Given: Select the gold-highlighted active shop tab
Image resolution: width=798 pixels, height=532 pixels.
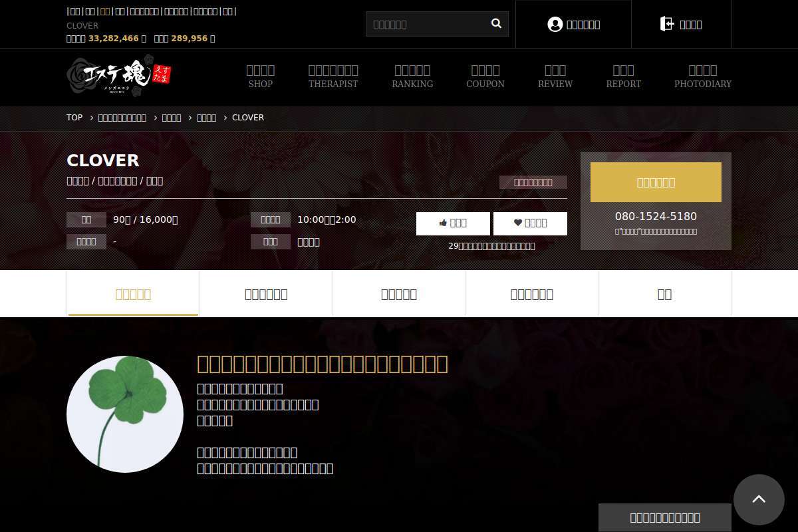Looking at the screenshot, I should point(133,294).
